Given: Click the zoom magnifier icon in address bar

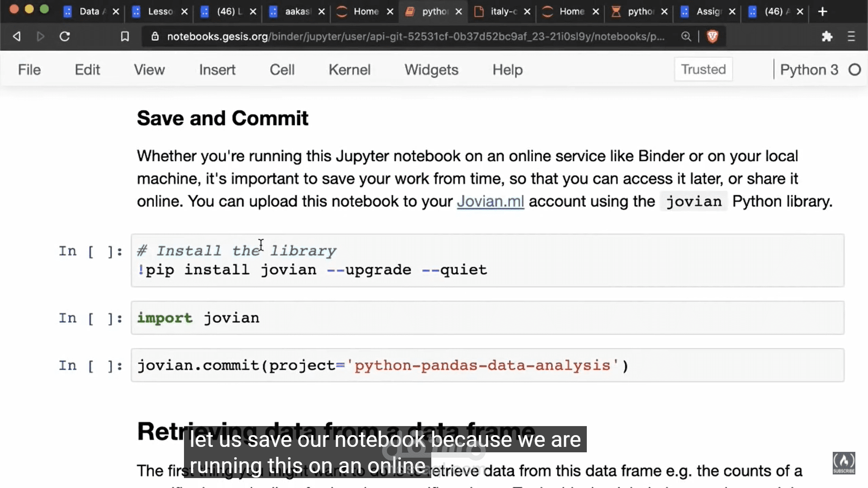Looking at the screenshot, I should click(x=686, y=36).
